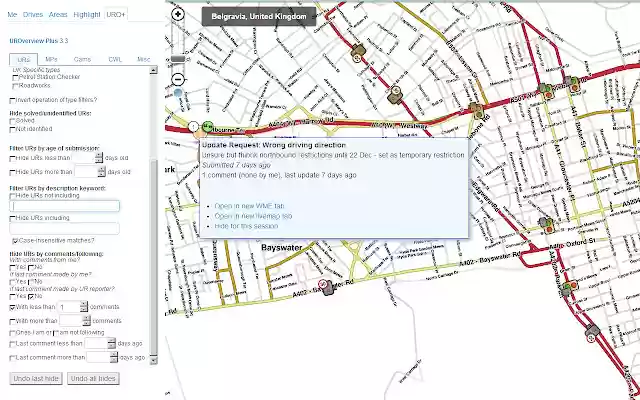Switch to the Misc sub-tab
The image size is (640, 400).
tap(144, 60)
